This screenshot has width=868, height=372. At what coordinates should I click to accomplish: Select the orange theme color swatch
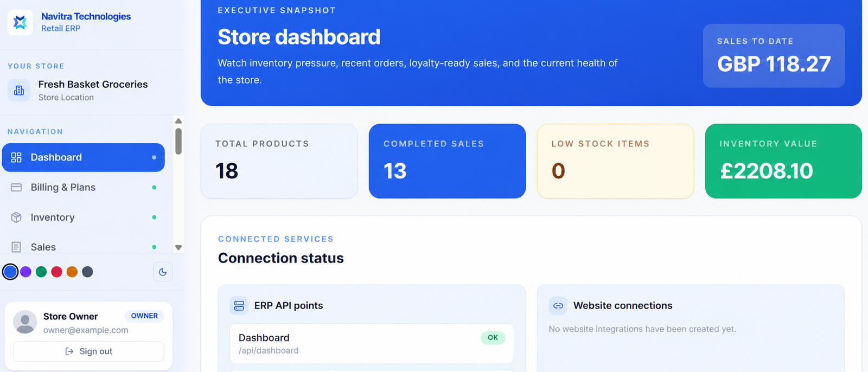72,272
